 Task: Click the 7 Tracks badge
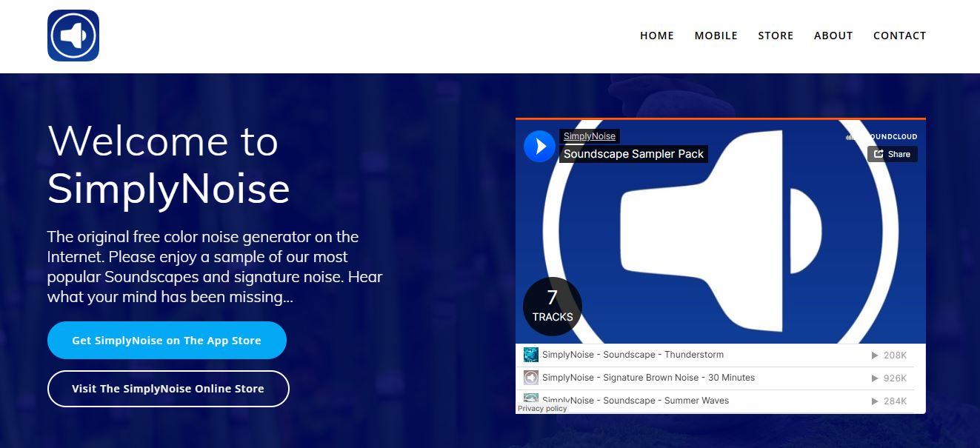pyautogui.click(x=553, y=307)
